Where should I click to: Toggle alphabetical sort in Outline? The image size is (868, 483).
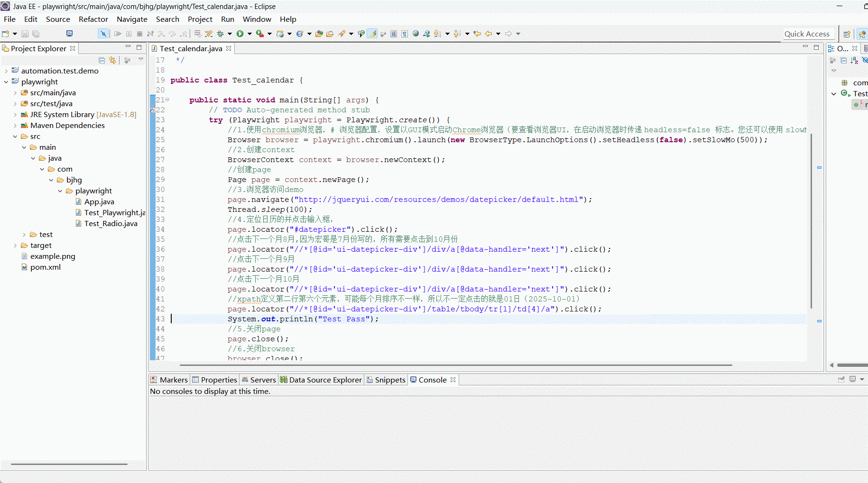[854, 60]
